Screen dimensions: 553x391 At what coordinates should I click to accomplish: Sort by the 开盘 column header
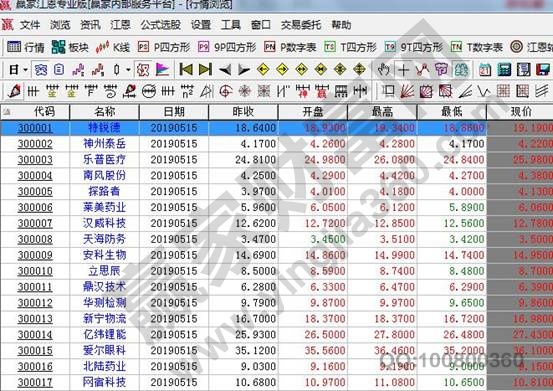(313, 112)
